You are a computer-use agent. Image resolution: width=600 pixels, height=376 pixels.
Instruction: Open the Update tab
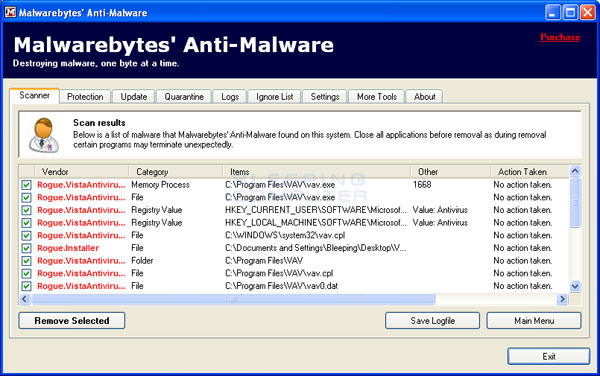(134, 97)
